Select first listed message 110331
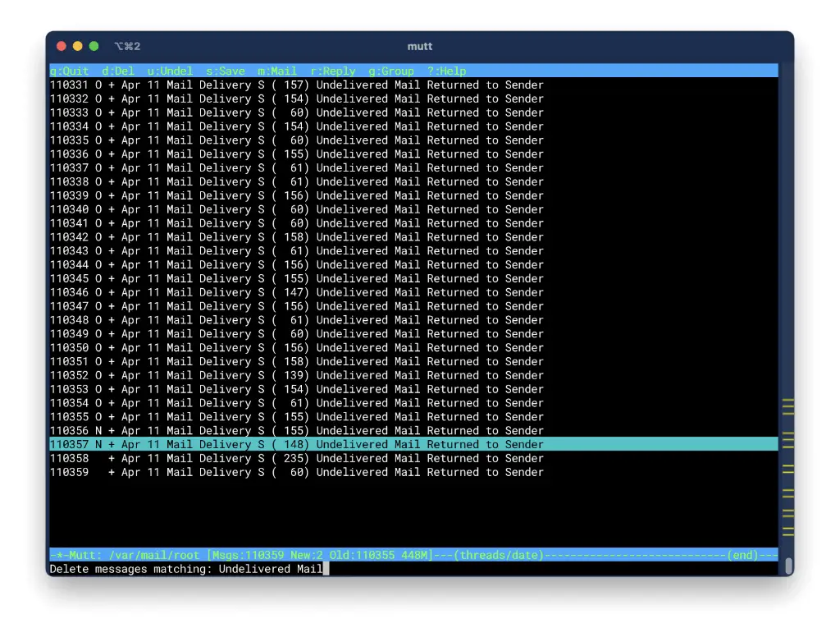The image size is (840, 637). [296, 85]
